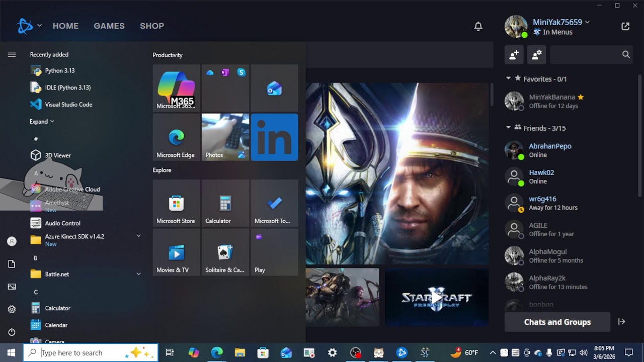The height and width of the screenshot is (362, 644).
Task: Open the Microsoft Store tile
Action: 176,203
